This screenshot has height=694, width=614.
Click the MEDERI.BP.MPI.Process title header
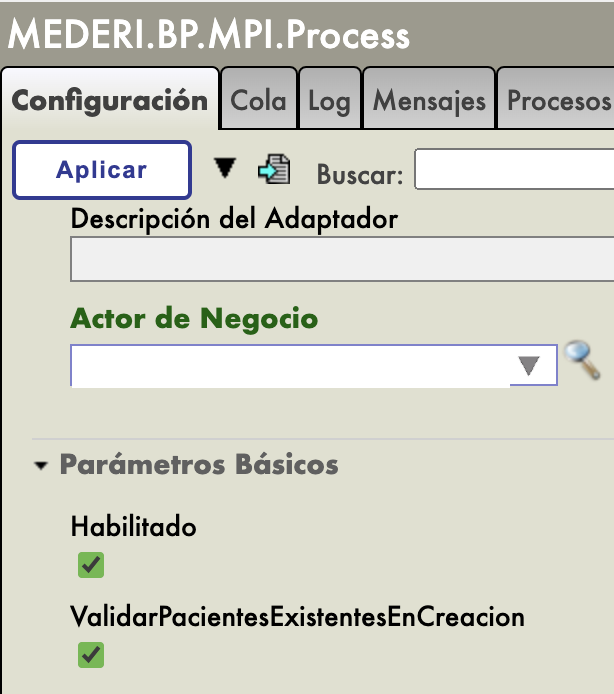(209, 35)
